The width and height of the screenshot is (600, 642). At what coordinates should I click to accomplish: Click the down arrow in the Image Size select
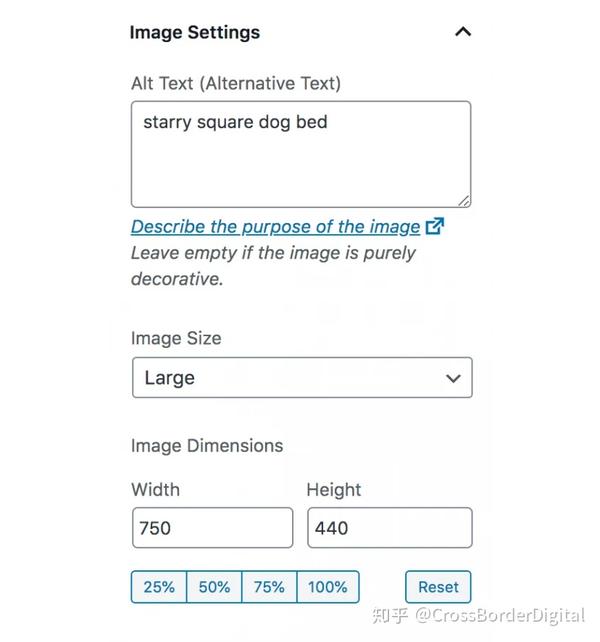pos(454,379)
